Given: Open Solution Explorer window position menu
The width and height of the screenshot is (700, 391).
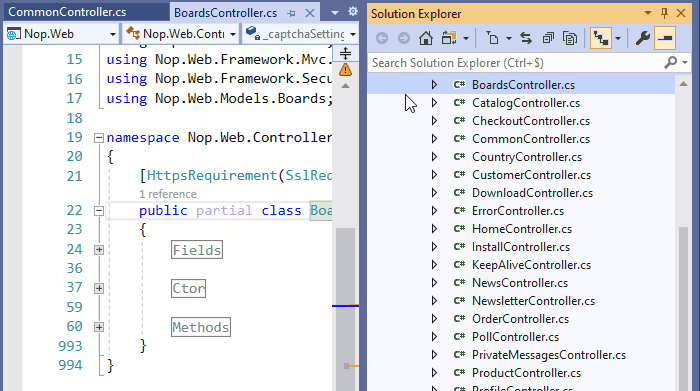Looking at the screenshot, I should (648, 13).
